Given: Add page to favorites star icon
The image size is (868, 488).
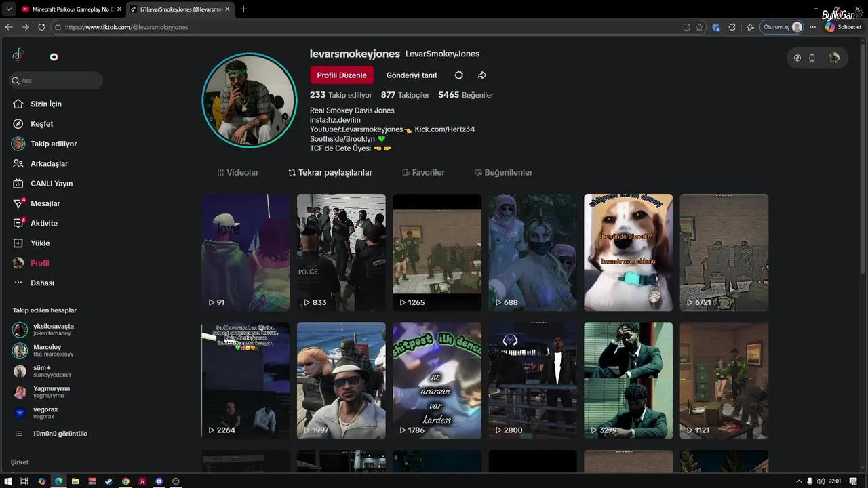Looking at the screenshot, I should 700,27.
